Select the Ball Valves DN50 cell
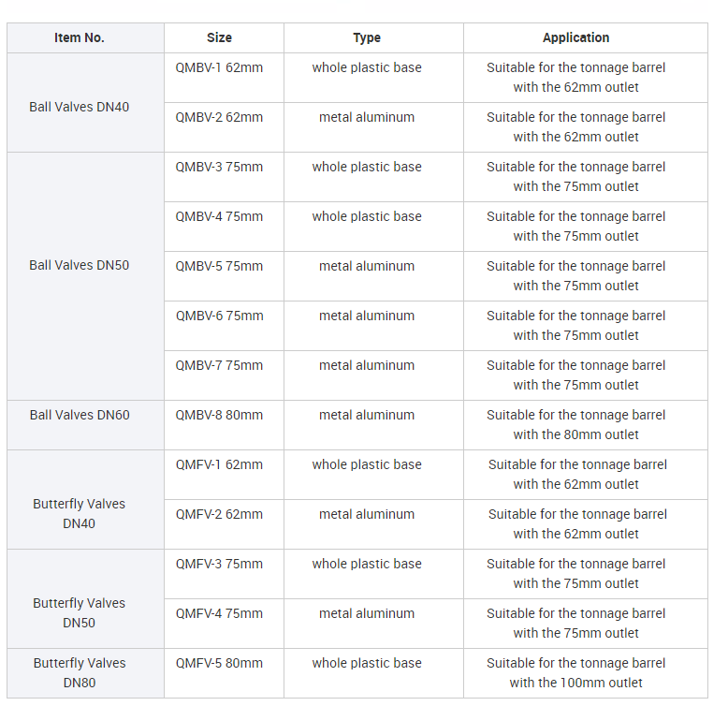This screenshot has width=728, height=706. click(80, 265)
